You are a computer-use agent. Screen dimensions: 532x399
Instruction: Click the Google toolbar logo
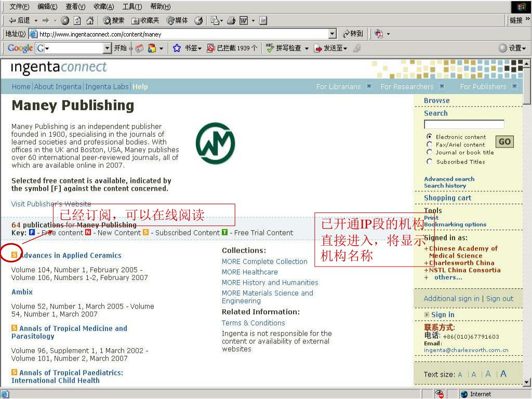tap(20, 48)
